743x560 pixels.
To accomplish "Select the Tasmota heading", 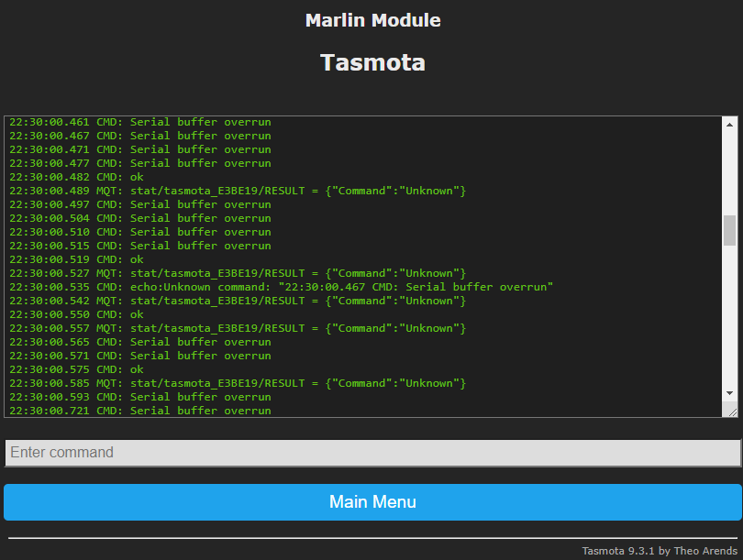I will [x=372, y=63].
